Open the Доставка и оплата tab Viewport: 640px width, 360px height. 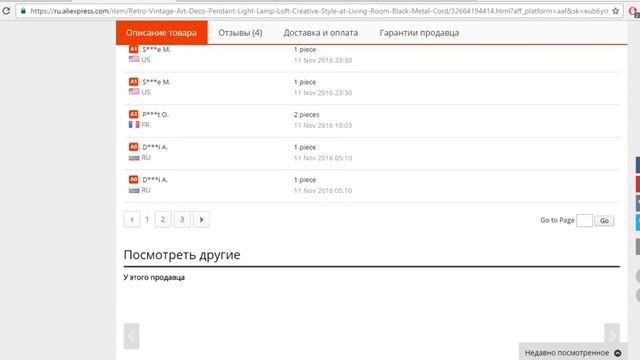(x=320, y=33)
